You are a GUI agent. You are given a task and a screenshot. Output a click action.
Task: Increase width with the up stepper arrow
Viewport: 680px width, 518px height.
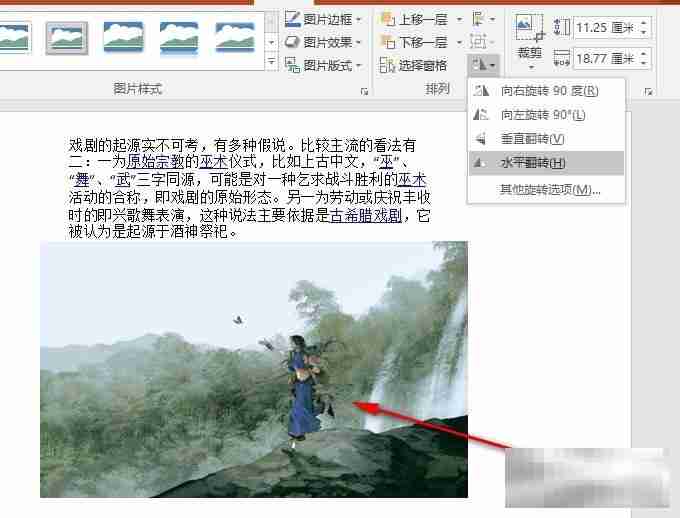644,52
